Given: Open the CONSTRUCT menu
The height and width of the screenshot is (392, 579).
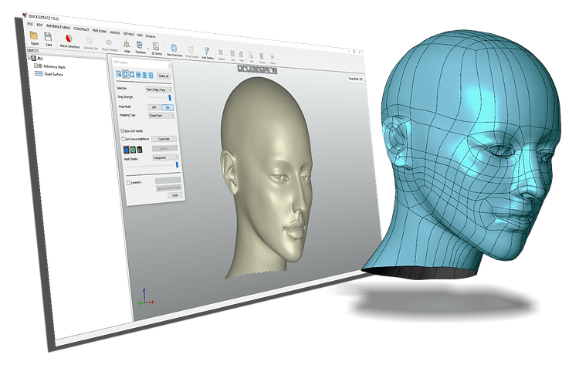Looking at the screenshot, I should (x=81, y=29).
